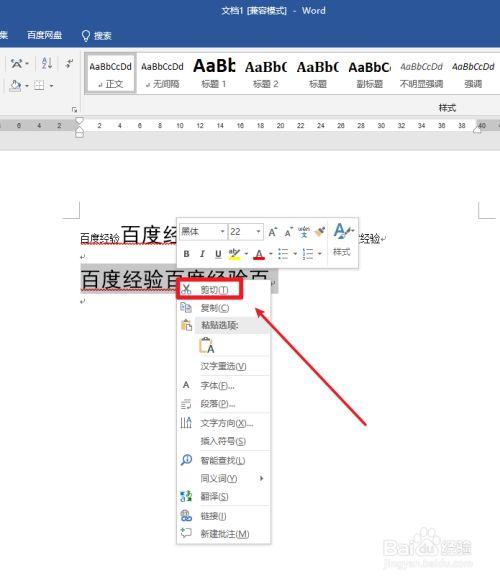Click the Smart Lookup magnifier icon
The image size is (500, 581).
tap(186, 460)
